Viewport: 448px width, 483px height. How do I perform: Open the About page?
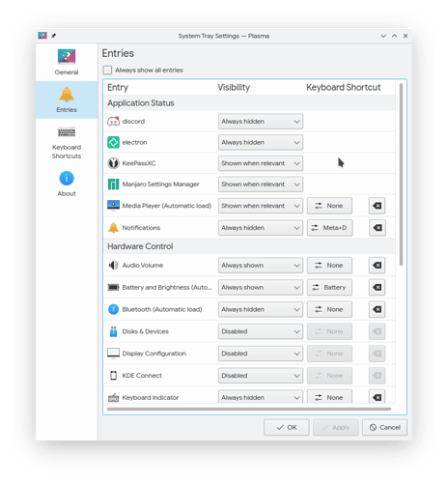67,184
